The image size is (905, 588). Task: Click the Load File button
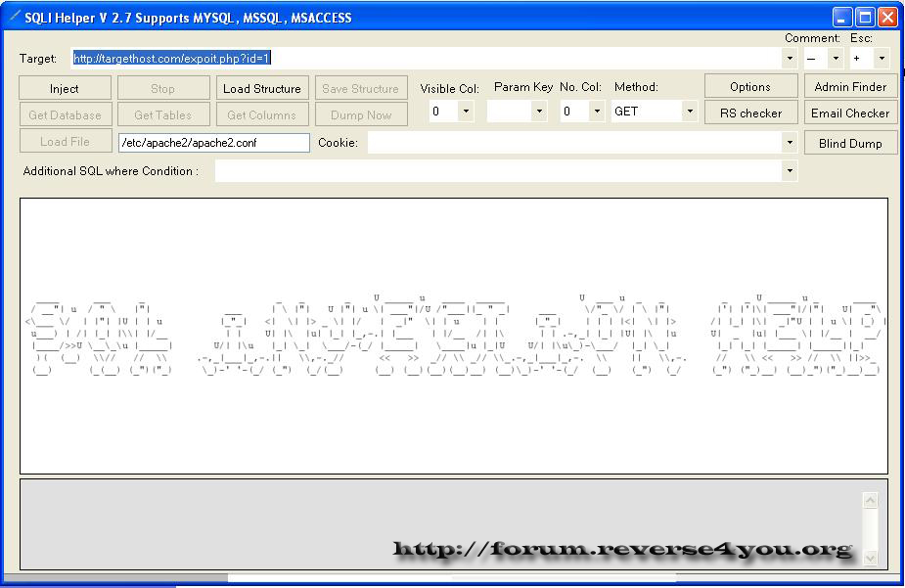tap(65, 141)
